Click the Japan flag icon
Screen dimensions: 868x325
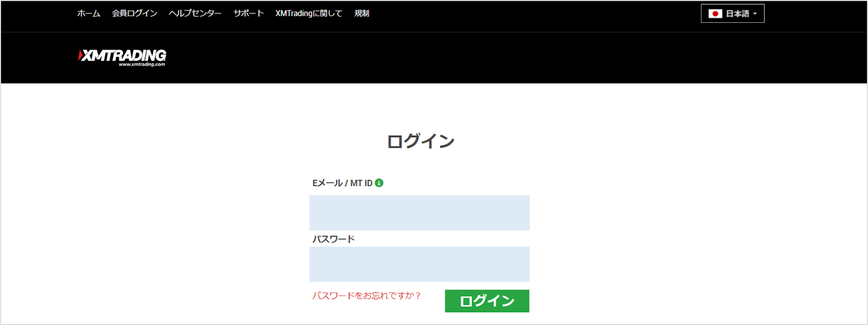[x=715, y=14]
